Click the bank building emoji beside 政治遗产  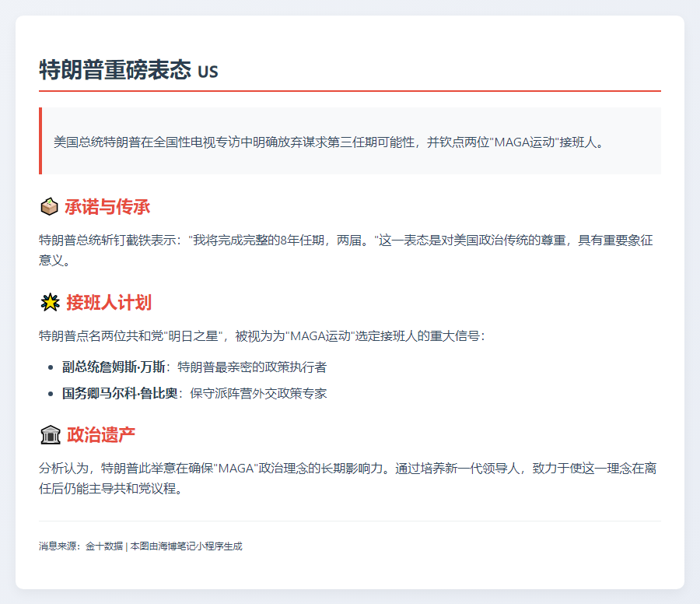pos(50,434)
